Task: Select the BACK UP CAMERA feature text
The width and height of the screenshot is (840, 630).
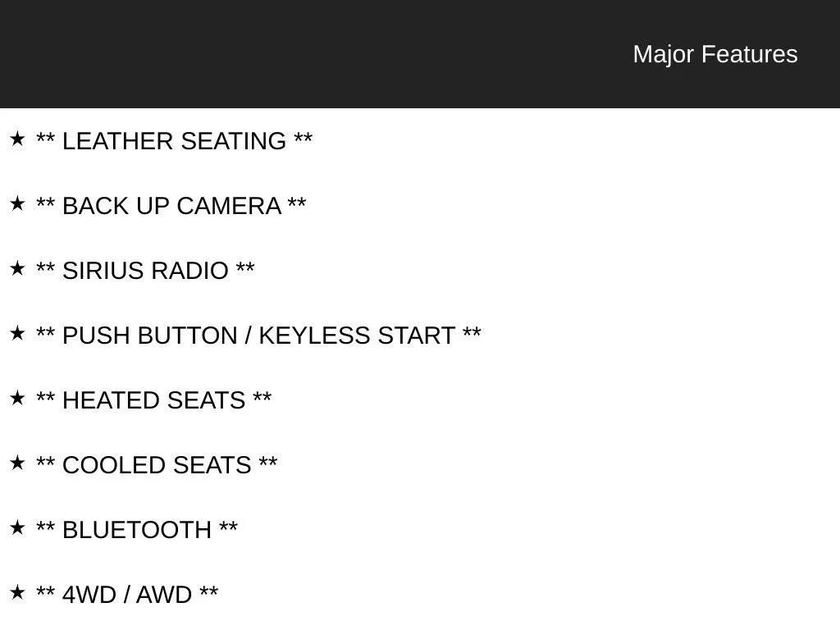Action: point(171,206)
